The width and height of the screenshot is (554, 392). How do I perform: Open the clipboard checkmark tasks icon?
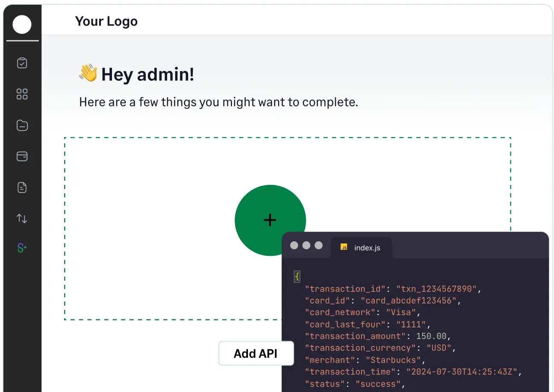22,63
